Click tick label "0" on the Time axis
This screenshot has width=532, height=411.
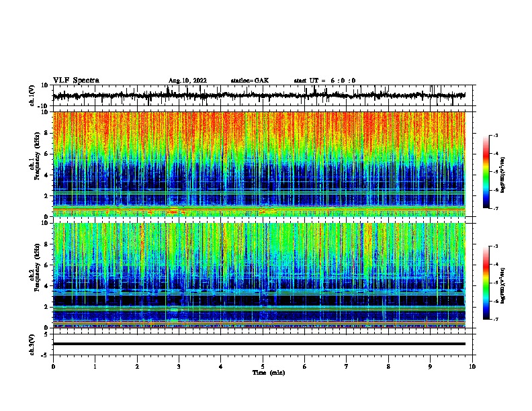click(x=53, y=367)
